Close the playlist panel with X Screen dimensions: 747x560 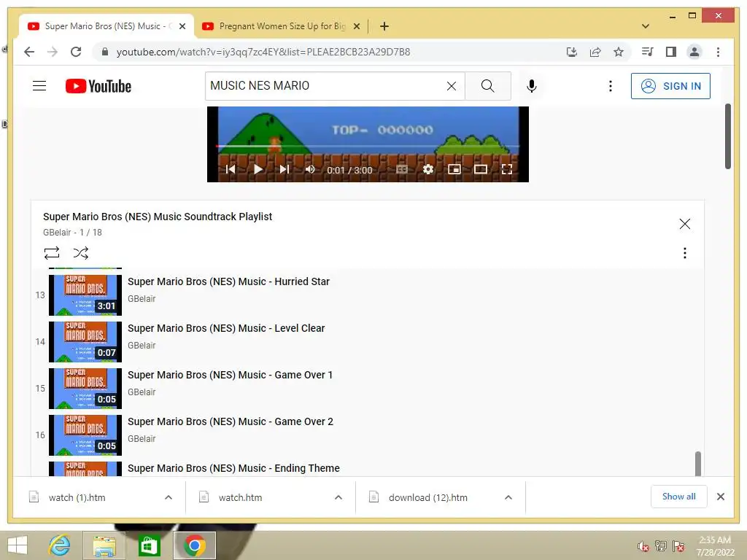(684, 224)
